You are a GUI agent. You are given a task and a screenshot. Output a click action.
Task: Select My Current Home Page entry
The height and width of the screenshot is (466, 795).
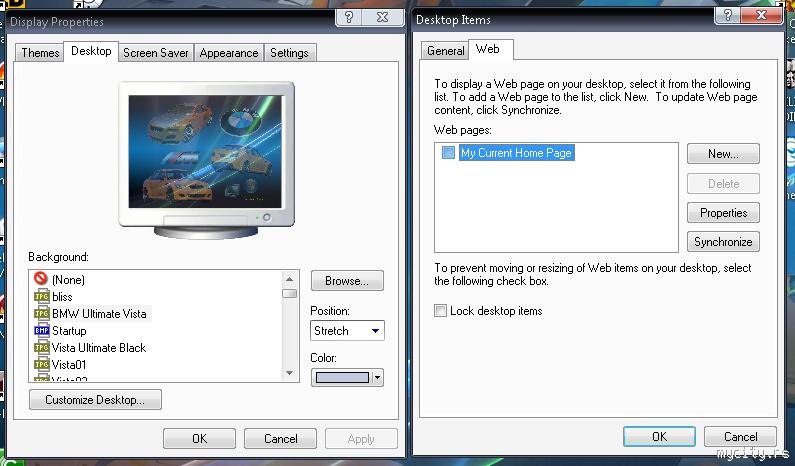pos(516,153)
